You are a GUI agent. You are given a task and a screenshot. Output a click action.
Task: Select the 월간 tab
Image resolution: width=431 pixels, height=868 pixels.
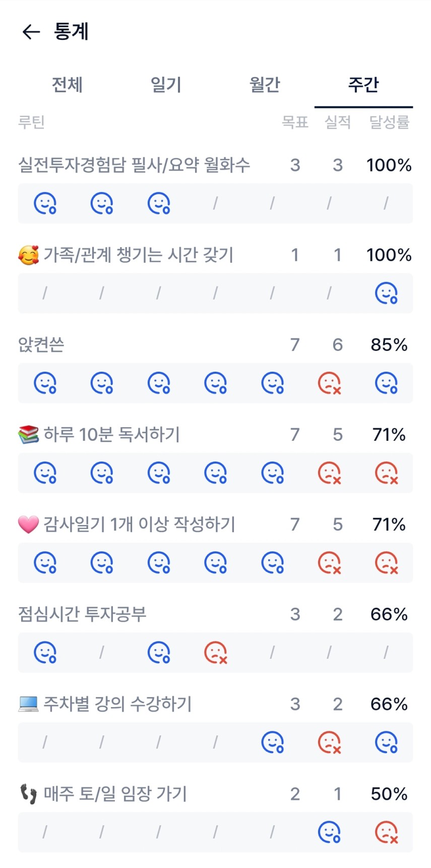click(265, 84)
